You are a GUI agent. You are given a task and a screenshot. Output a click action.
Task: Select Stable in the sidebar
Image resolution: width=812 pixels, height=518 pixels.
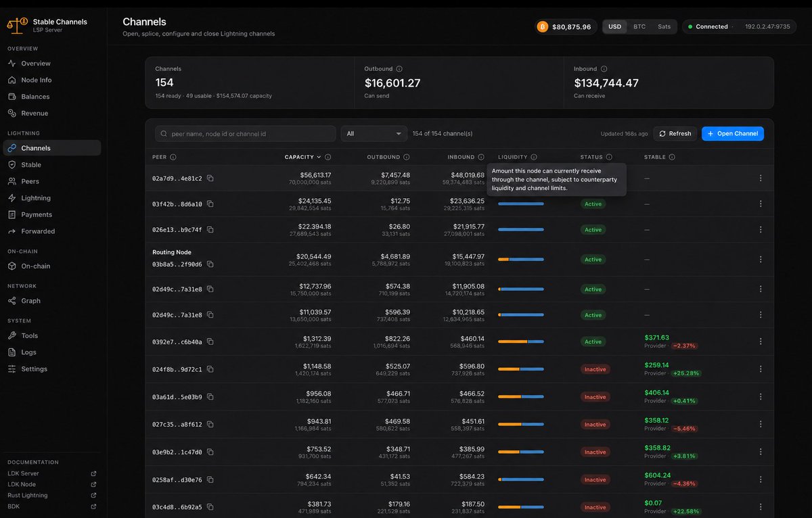(x=52, y=165)
